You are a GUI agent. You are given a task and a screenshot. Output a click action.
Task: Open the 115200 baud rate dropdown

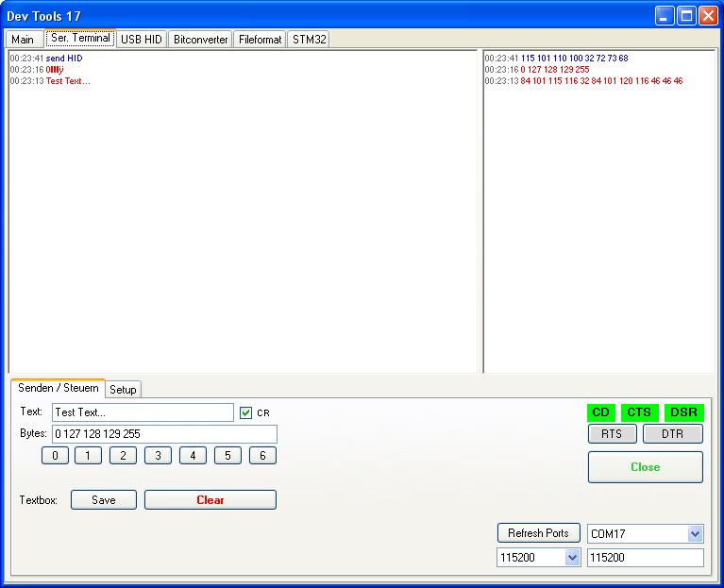(572, 558)
